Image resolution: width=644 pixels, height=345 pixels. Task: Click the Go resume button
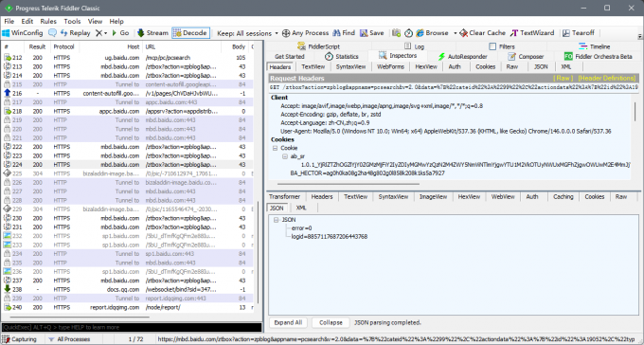(x=120, y=33)
